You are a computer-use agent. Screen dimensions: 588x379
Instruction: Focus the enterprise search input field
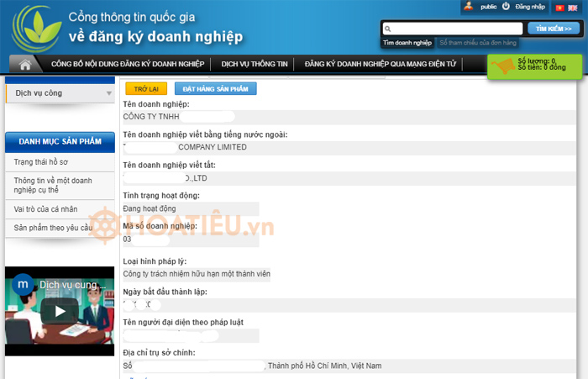pyautogui.click(x=455, y=29)
